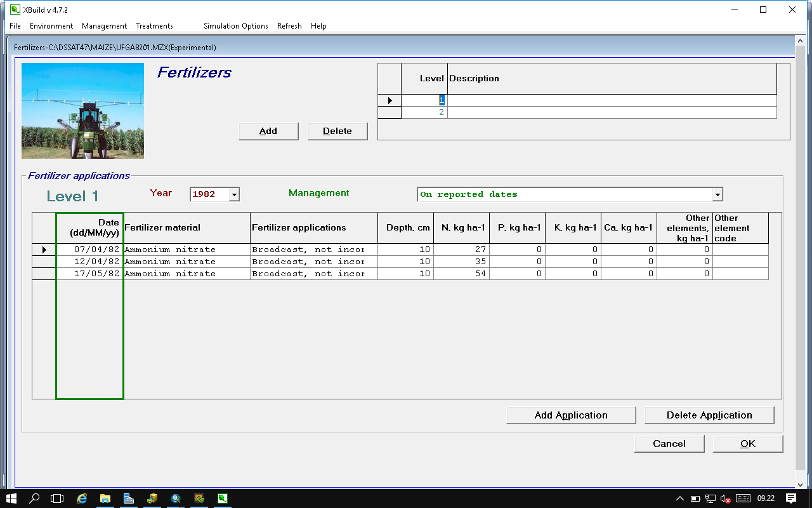Click OK to confirm fertilizer settings
Image resolution: width=812 pixels, height=508 pixels.
pos(748,444)
